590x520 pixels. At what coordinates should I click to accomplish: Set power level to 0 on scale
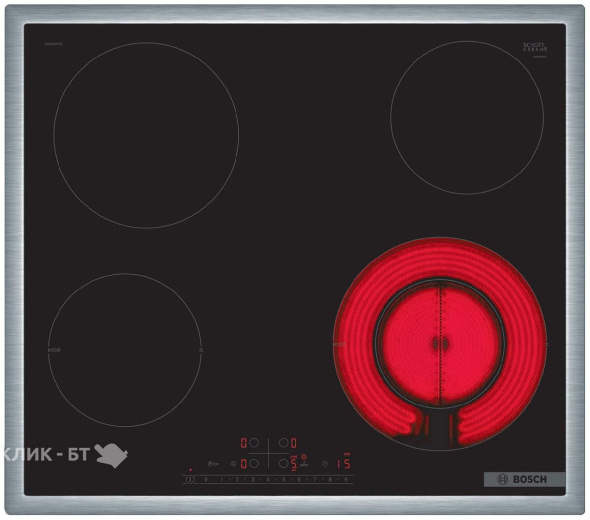click(206, 479)
